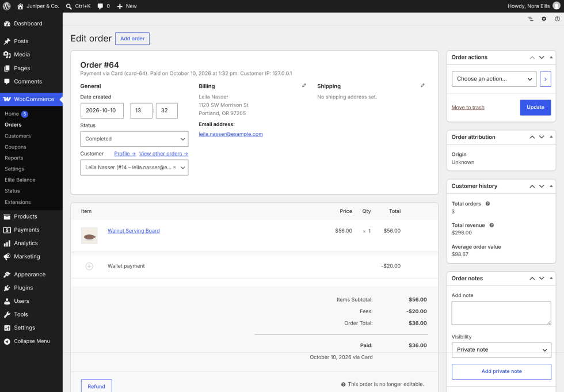Click the Wallet payment plus circle icon

click(x=89, y=266)
